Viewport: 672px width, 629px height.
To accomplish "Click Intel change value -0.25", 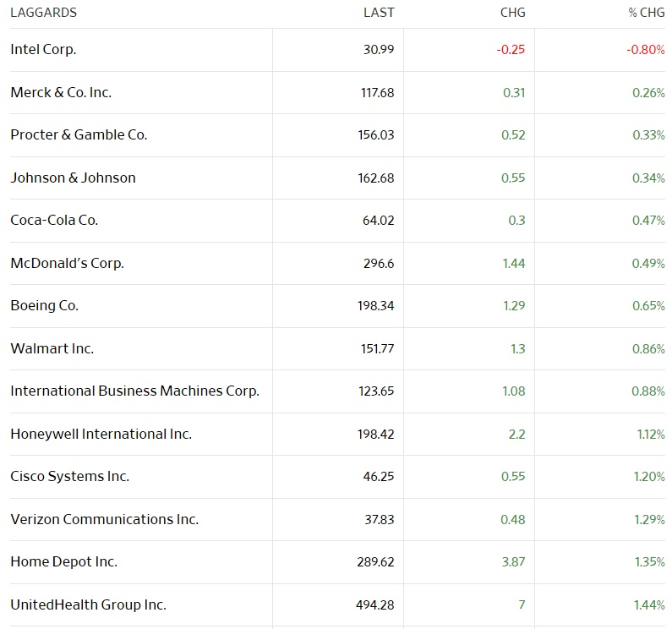I will [511, 49].
